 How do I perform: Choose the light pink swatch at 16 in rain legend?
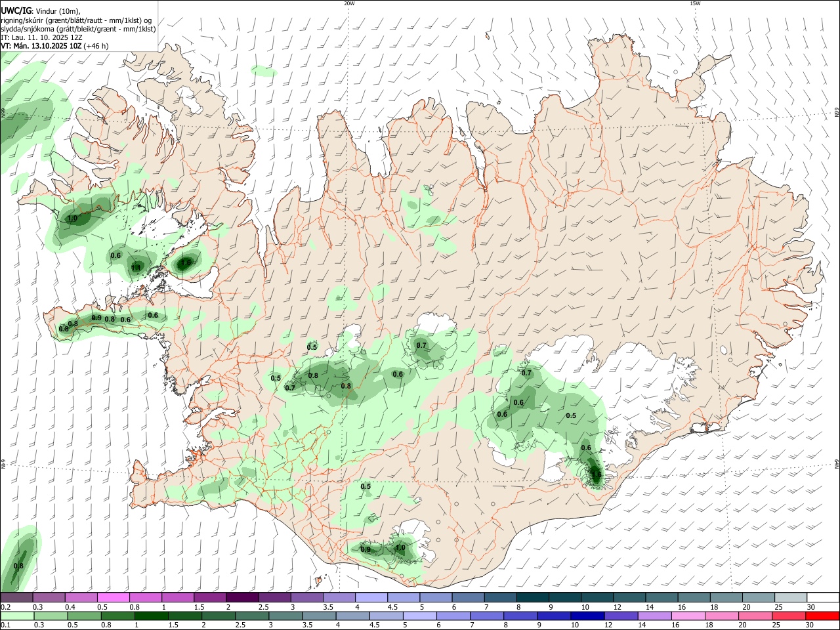tap(688, 616)
